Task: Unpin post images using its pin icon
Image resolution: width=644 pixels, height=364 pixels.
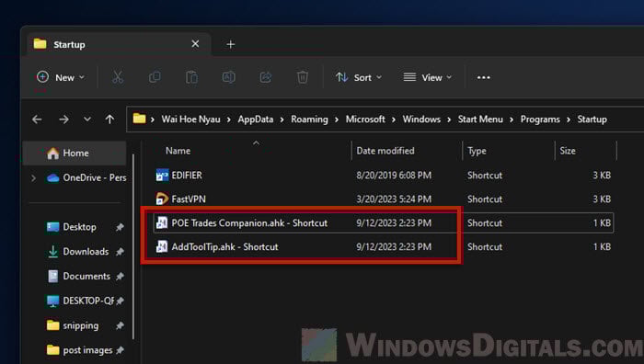Action: pyautogui.click(x=120, y=350)
